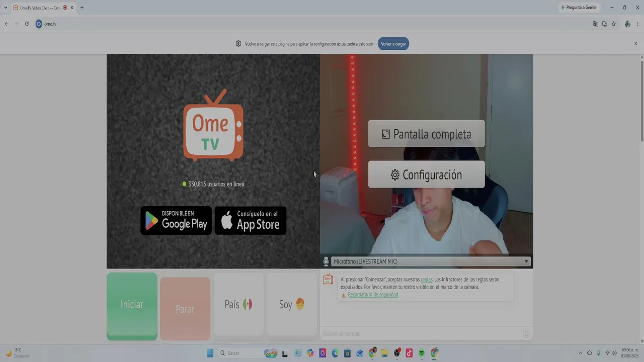Click the Escribe un mensaje input field
Viewport: 644px width, 362px height.
[422, 333]
